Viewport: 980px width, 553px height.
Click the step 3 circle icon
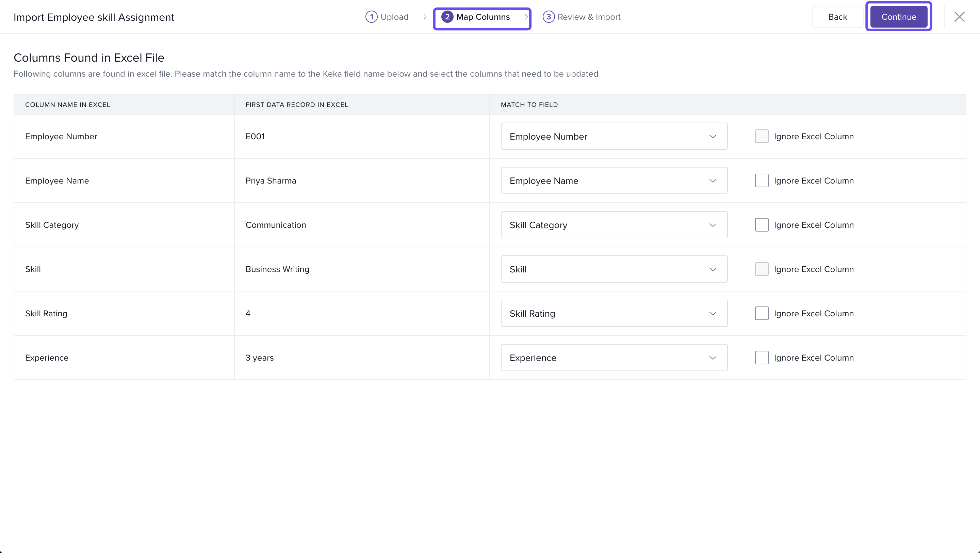tap(548, 17)
